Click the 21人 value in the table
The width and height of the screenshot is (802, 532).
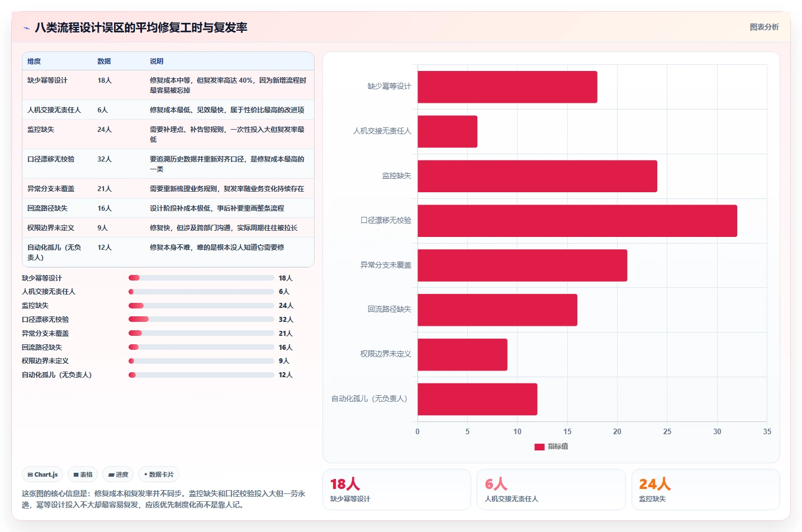(105, 189)
